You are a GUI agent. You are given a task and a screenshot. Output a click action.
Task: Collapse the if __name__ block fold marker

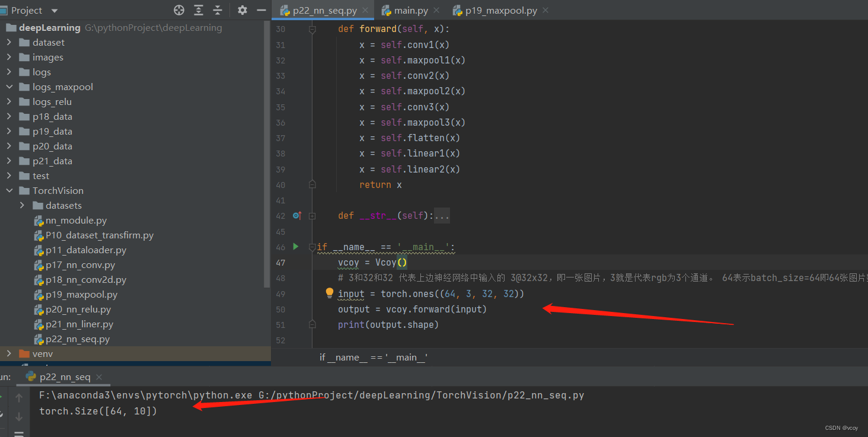[312, 247]
